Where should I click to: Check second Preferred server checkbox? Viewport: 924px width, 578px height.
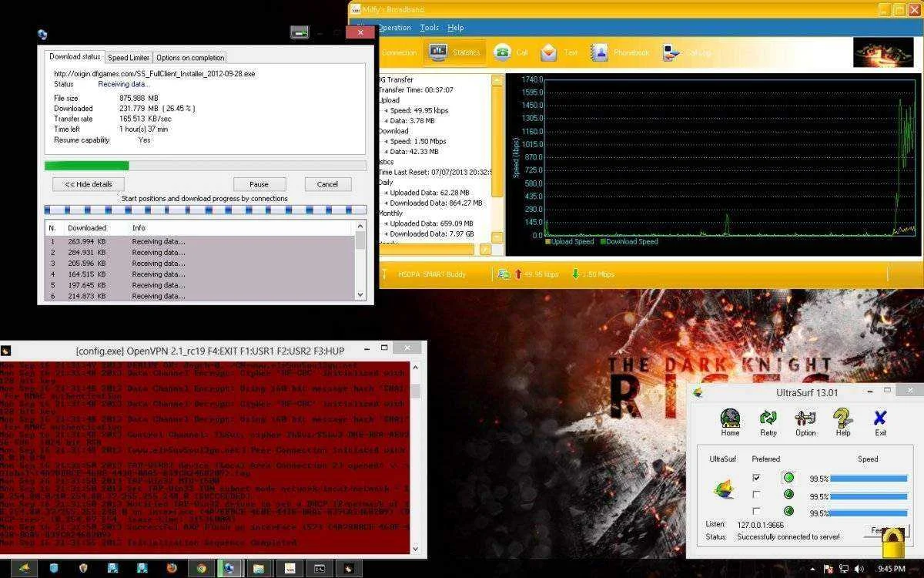[756, 495]
